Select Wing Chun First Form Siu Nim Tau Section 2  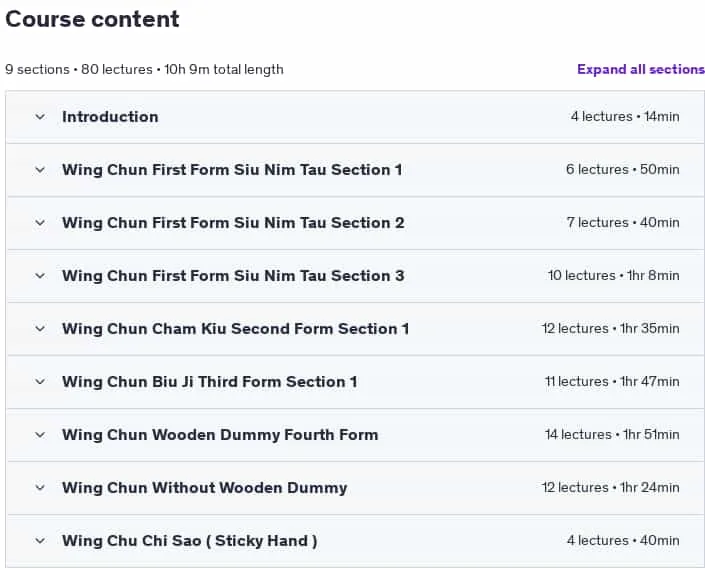233,223
